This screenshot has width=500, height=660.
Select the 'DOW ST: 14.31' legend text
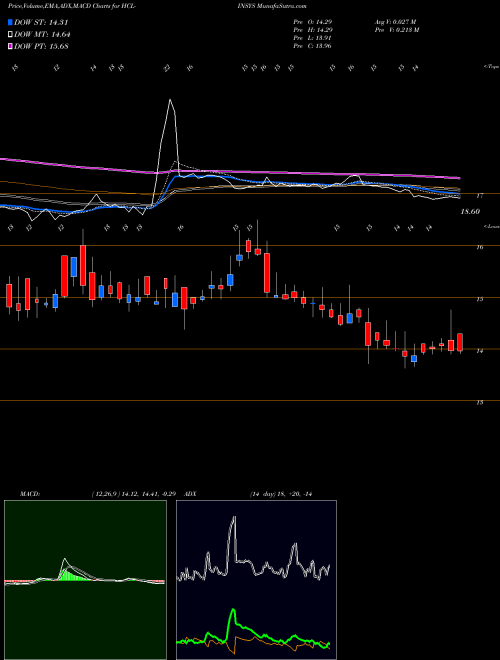(41, 23)
